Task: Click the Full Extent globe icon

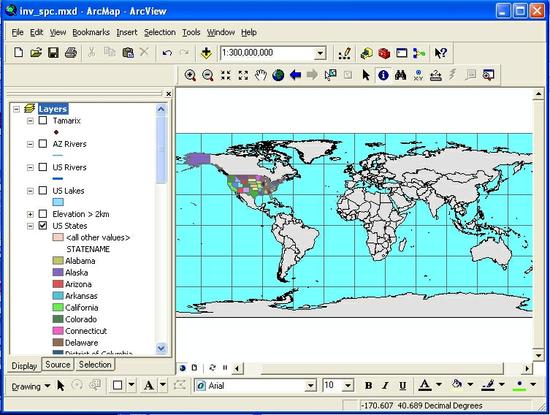Action: click(x=278, y=75)
